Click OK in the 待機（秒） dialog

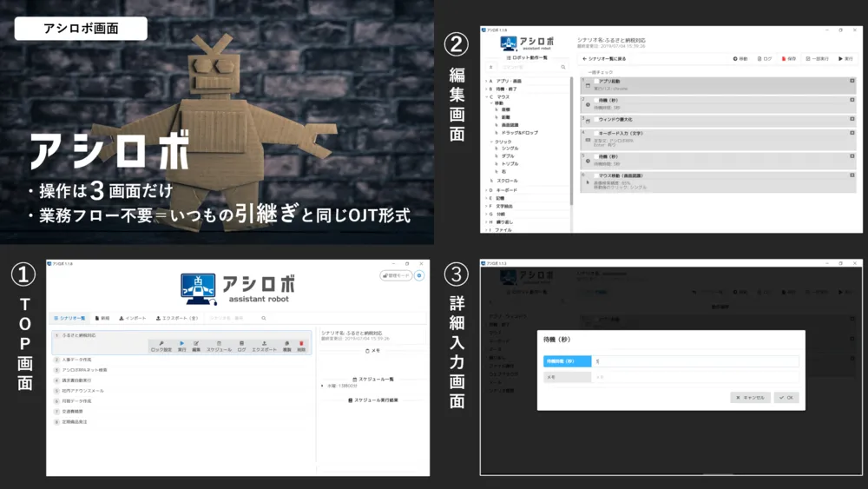pyautogui.click(x=786, y=398)
